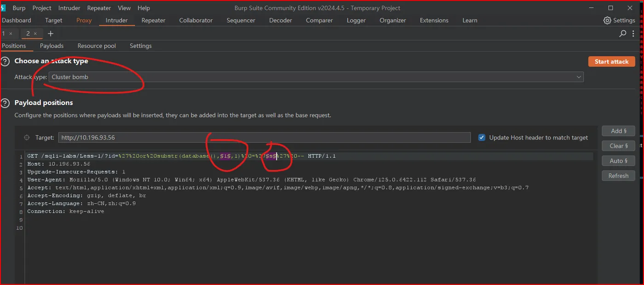Click the Burp Suite logo icon
The image size is (644, 285).
[3, 8]
